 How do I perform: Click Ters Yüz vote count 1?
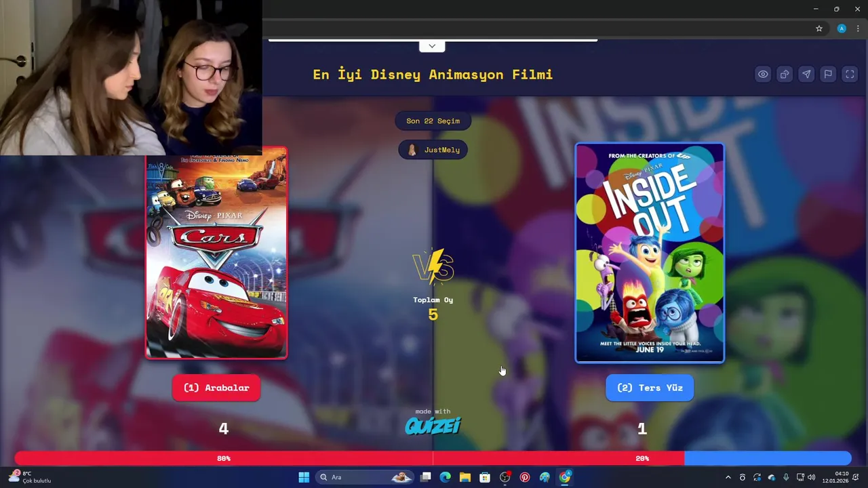pos(642,428)
